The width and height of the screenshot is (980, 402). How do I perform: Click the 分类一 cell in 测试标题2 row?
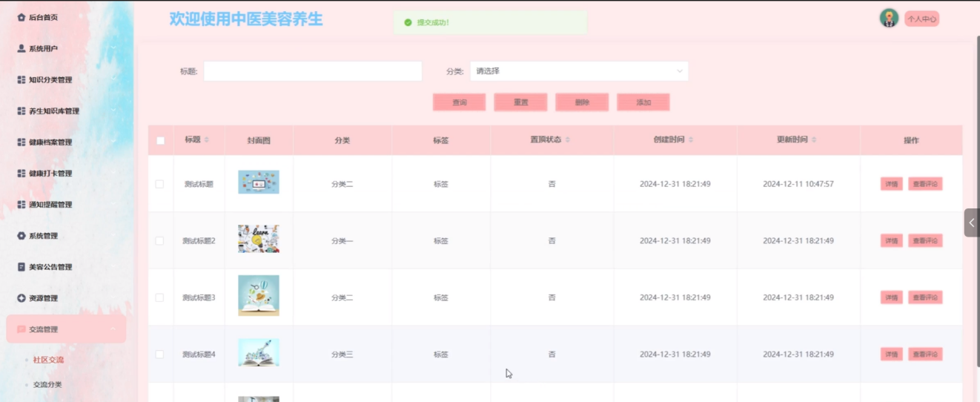pos(342,240)
